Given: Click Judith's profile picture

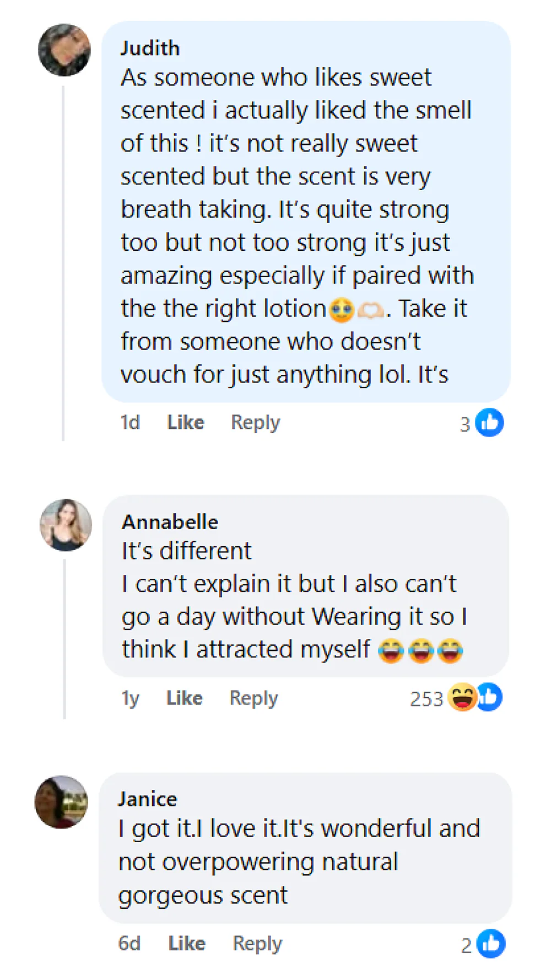Looking at the screenshot, I should pos(64,50).
